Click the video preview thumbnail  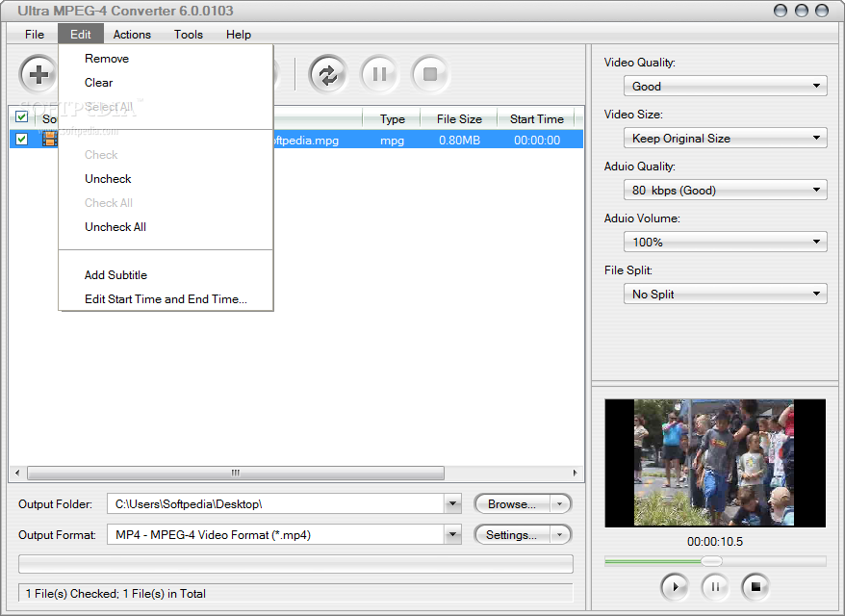click(714, 463)
